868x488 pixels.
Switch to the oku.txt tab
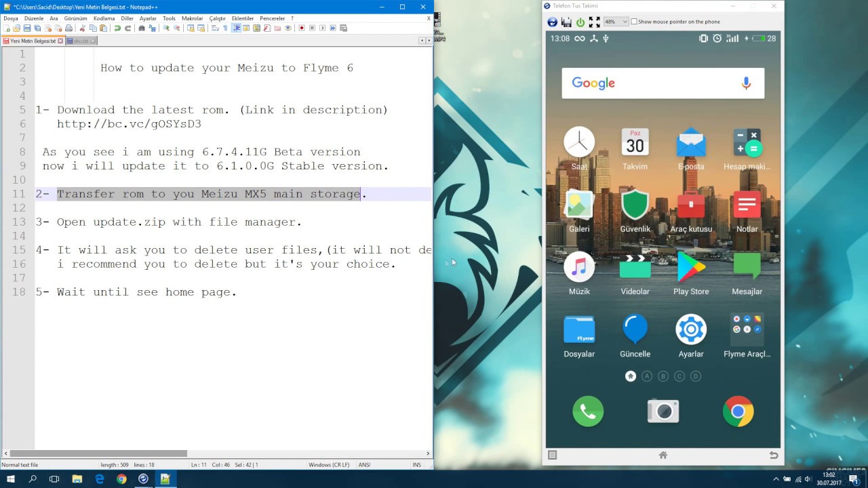[x=81, y=41]
